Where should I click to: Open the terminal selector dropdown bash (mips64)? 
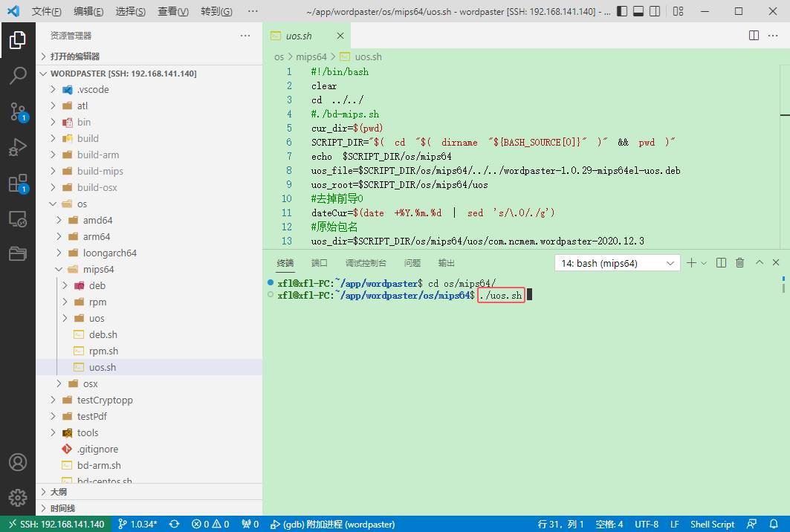[x=617, y=263]
